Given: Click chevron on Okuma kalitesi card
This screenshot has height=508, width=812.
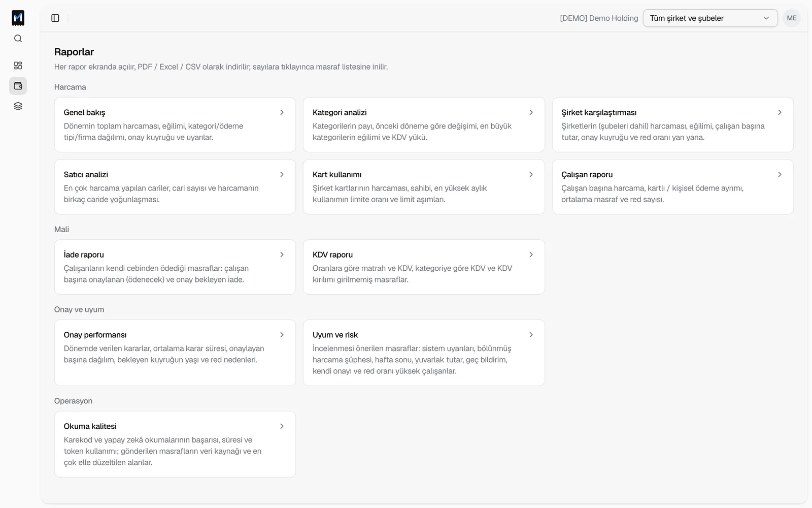Looking at the screenshot, I should tap(282, 426).
